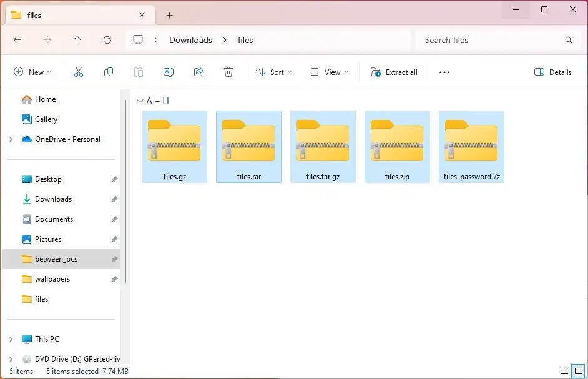Open the New item dropdown
Viewport: 588px width, 379px height.
32,72
